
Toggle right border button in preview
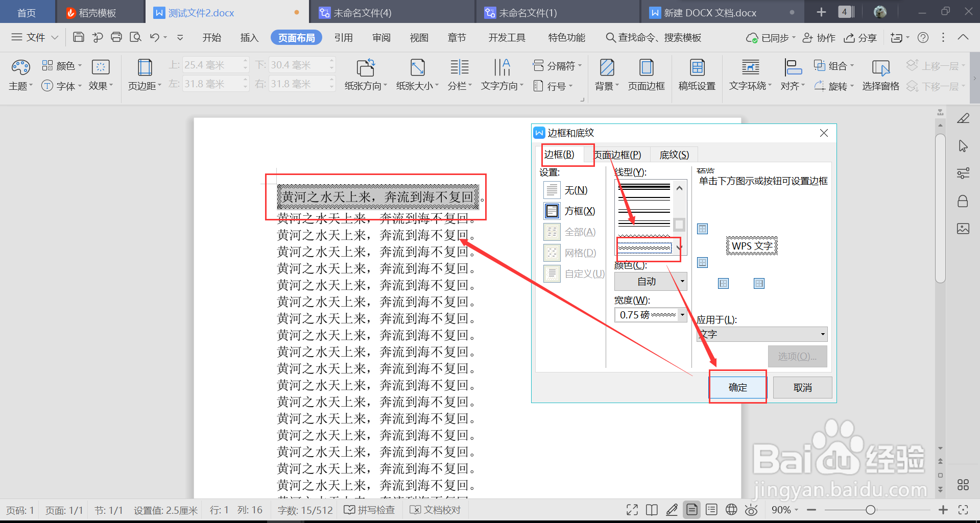pos(759,283)
